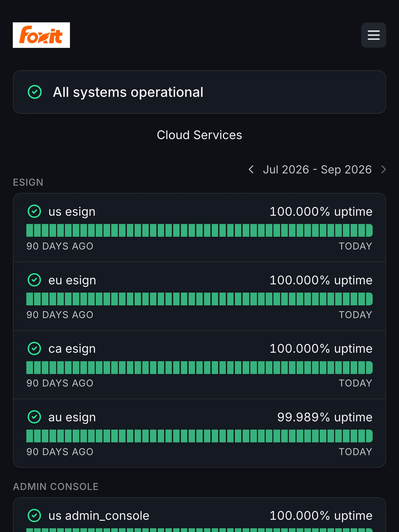
Task: Select the us admin_console service name
Action: click(99, 516)
